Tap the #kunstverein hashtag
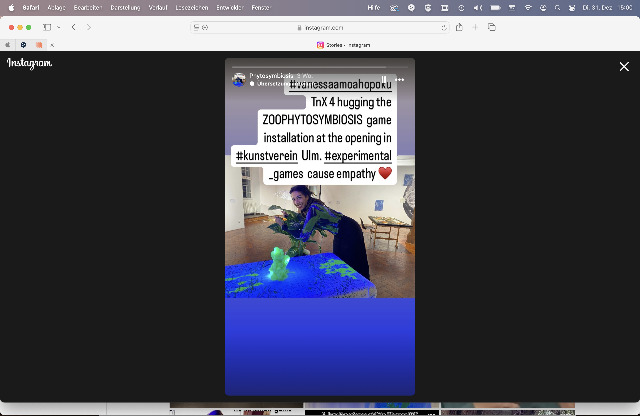Viewport: 640px width, 416px height. point(273,157)
